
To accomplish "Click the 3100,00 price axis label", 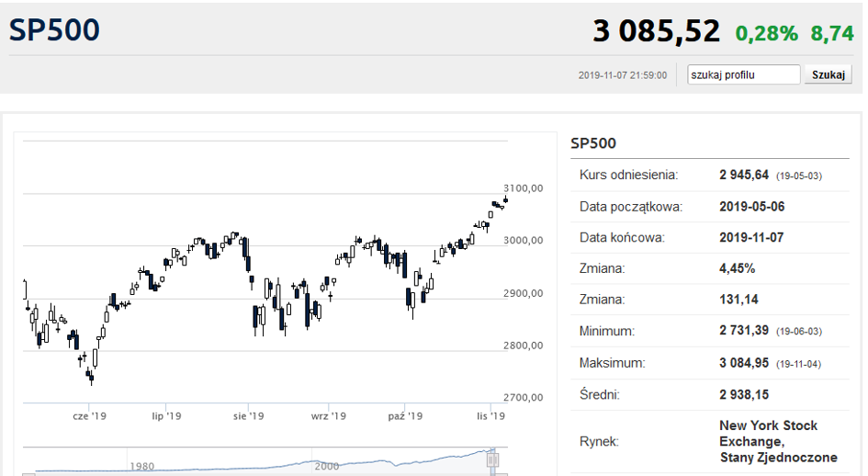I will [x=524, y=188].
